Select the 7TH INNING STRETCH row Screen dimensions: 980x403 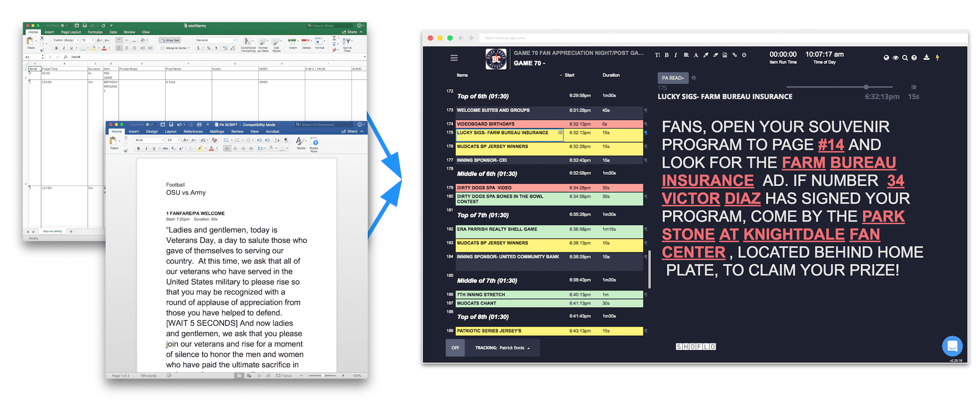coord(549,294)
